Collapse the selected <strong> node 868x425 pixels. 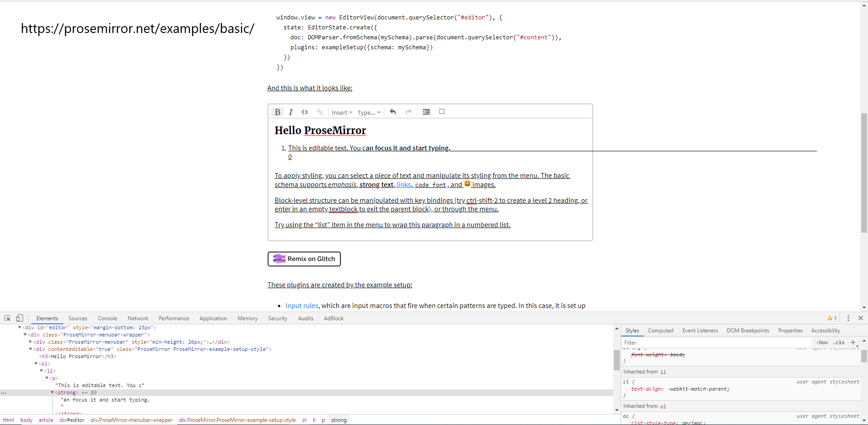(52, 392)
